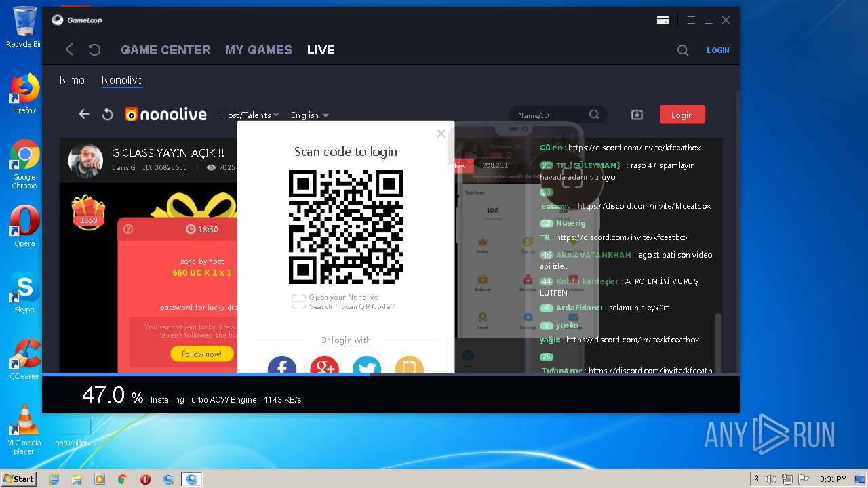The image size is (868, 488).
Task: Open CCleaner desktop shortcut
Action: click(24, 359)
